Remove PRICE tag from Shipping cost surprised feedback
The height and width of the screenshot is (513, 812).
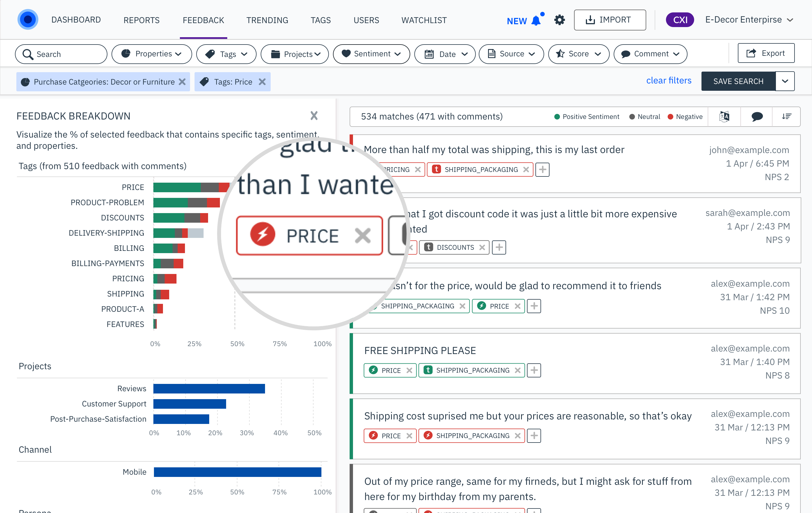tap(409, 436)
